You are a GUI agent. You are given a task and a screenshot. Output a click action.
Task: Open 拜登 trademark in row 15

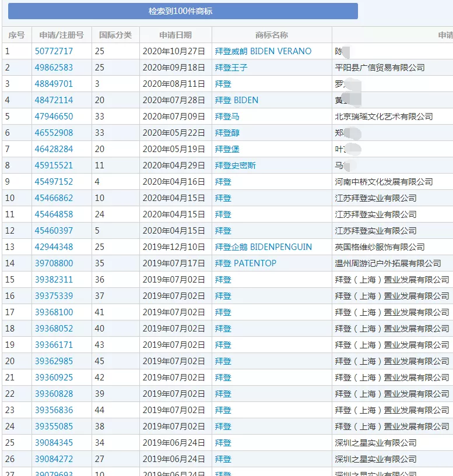[x=223, y=280]
